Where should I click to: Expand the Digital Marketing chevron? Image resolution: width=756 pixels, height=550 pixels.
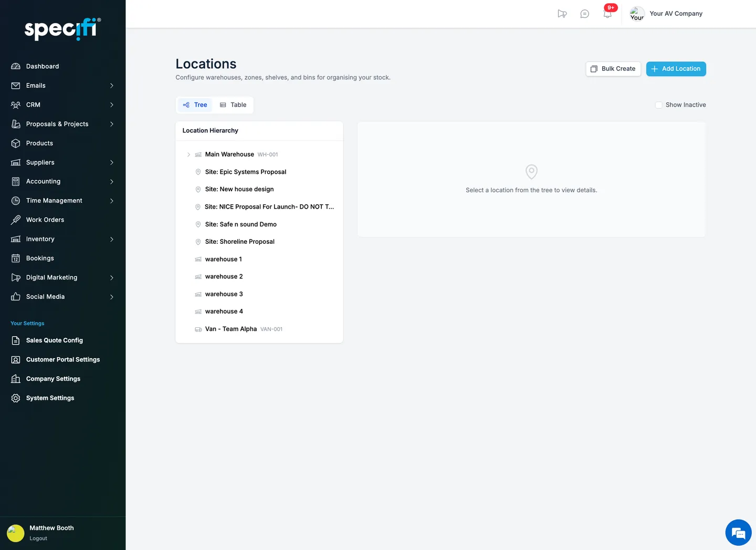point(112,277)
